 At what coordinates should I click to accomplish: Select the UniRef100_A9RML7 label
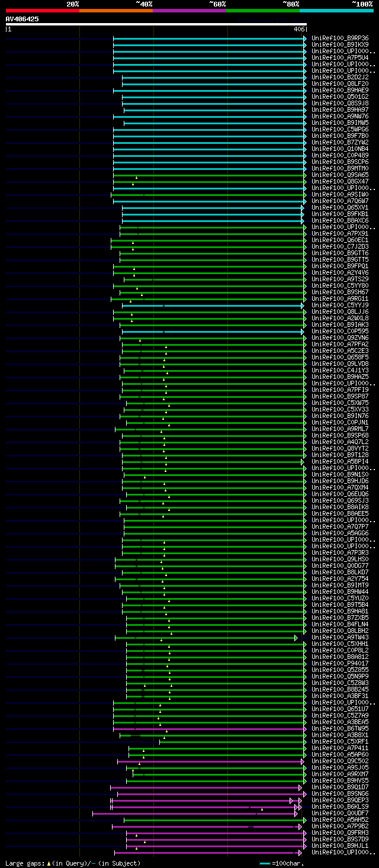click(x=340, y=429)
